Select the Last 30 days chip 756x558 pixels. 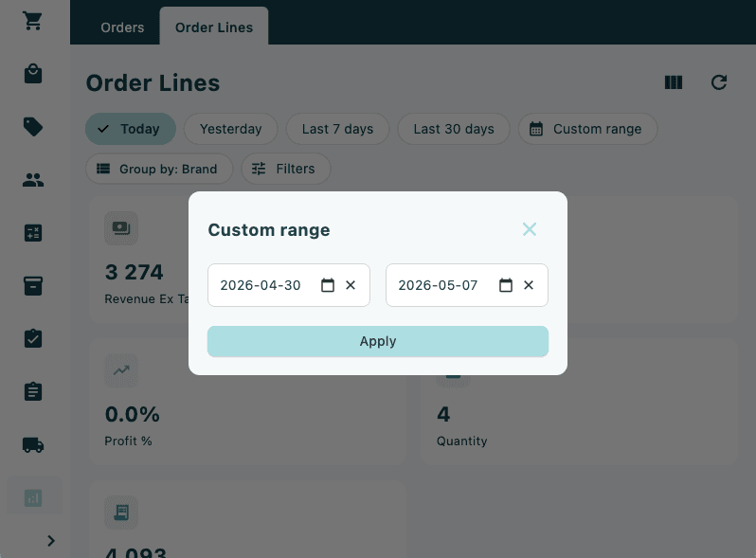[454, 129]
